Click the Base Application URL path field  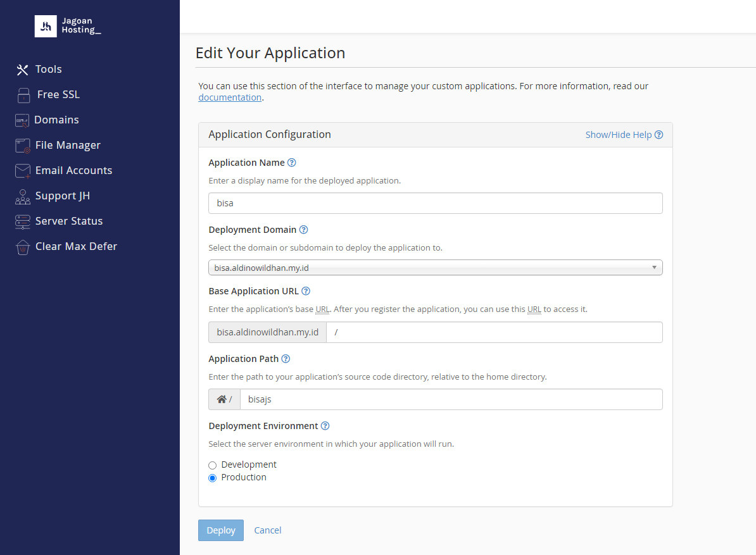pos(495,332)
